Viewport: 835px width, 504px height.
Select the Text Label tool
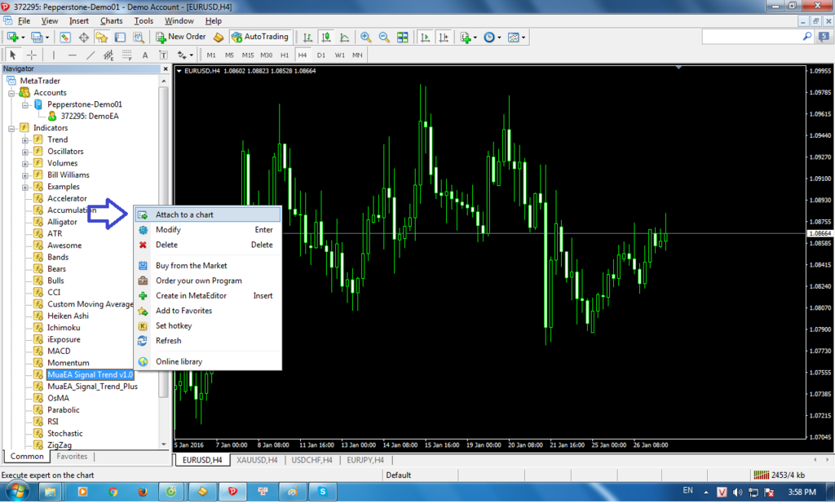click(163, 55)
